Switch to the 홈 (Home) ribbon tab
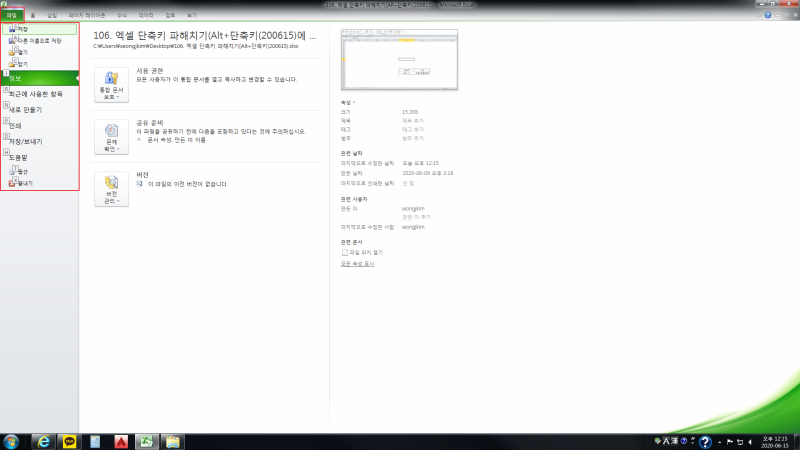Screen dimensions: 800x450 click(33, 15)
